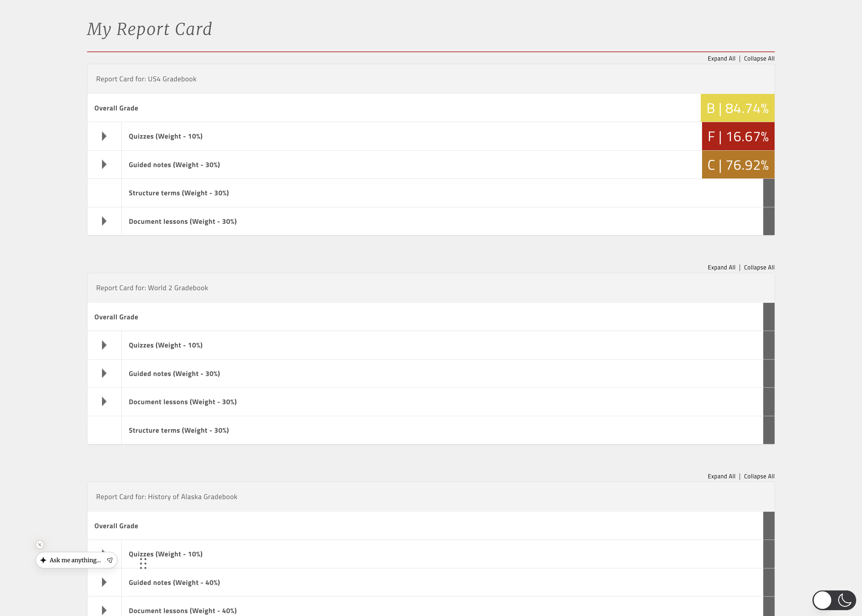This screenshot has width=862, height=616.
Task: Click World 2 Structure terms (Weight - 30%) row
Action: 431,430
